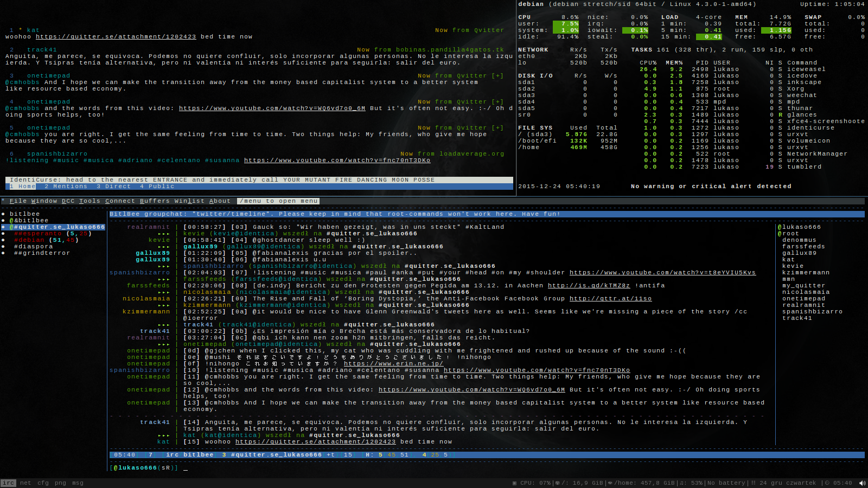Select nick my_quitter in the nicklist
Screen dimensions: 868x488
(803, 286)
